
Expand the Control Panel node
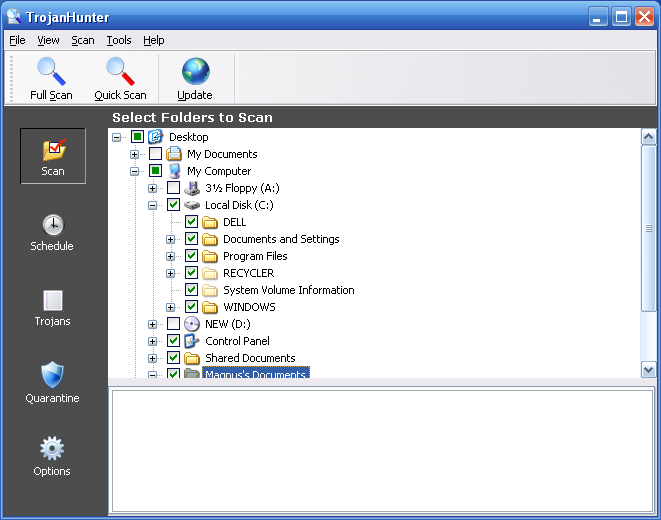153,341
